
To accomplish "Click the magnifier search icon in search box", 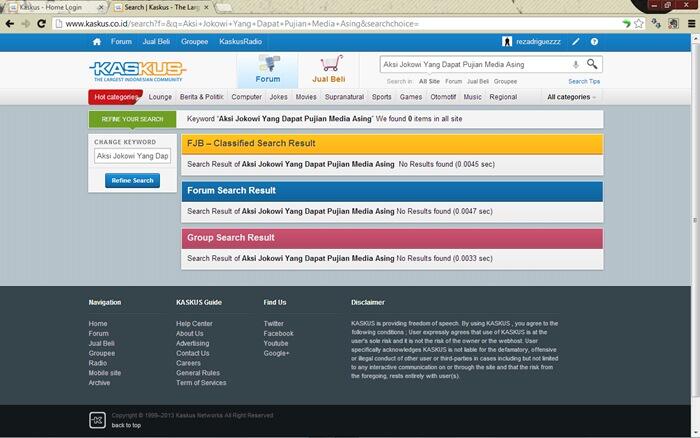I will (x=592, y=64).
